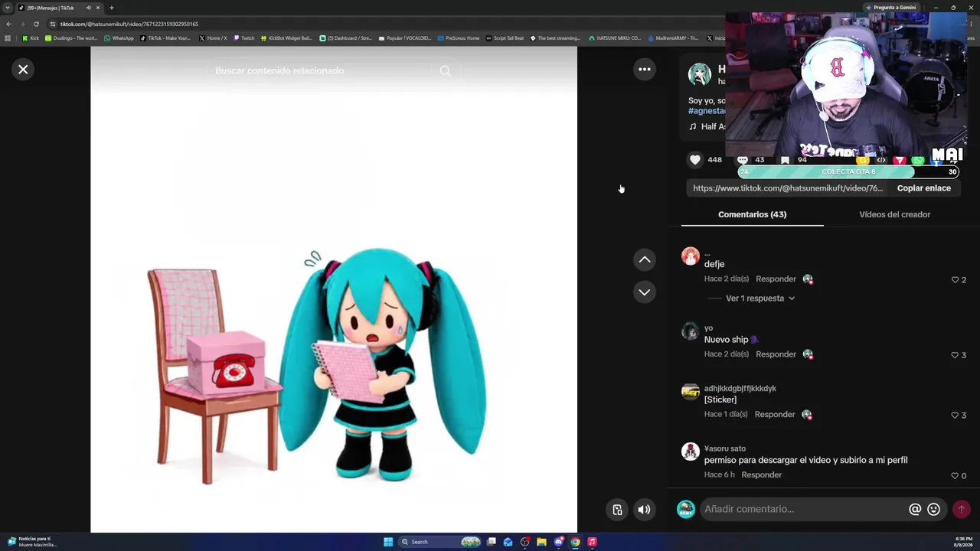Open the 'Dashboard / Stre...' bookmark
980x551 pixels.
pyautogui.click(x=345, y=38)
